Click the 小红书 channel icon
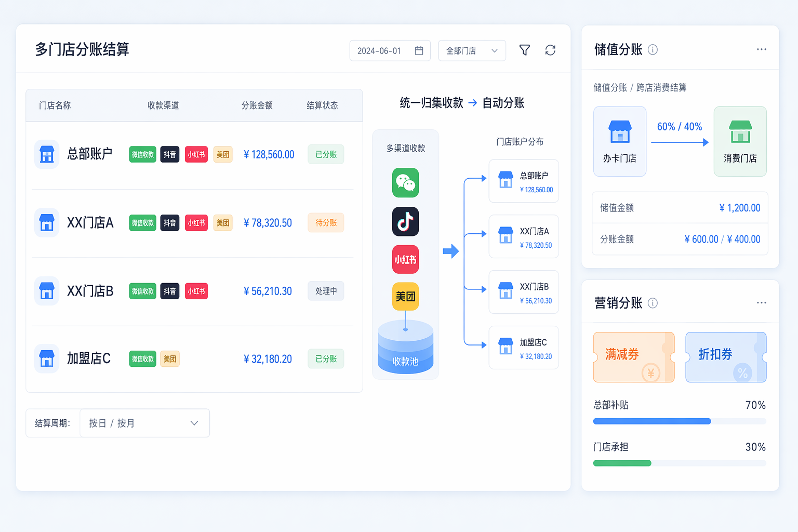 coord(405,259)
